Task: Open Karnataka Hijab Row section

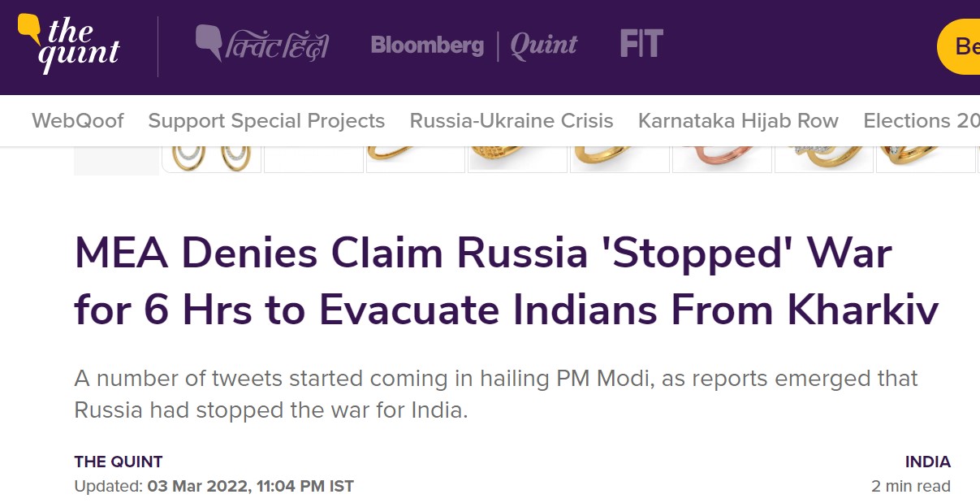Action: [738, 121]
